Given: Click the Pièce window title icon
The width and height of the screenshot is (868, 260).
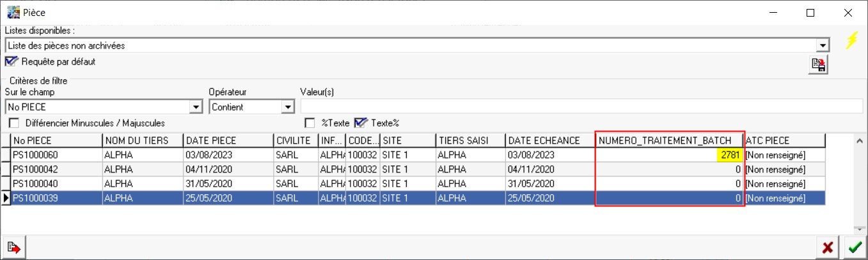Looking at the screenshot, I should tap(12, 12).
